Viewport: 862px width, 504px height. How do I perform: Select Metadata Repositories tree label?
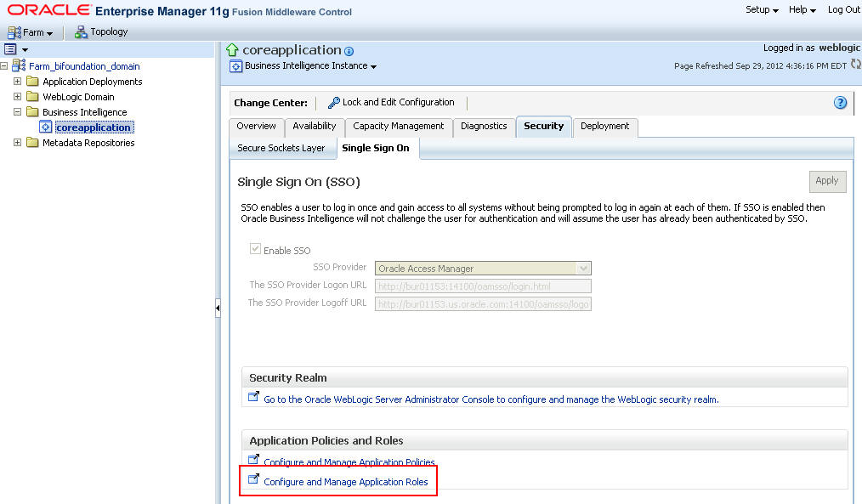click(x=88, y=143)
